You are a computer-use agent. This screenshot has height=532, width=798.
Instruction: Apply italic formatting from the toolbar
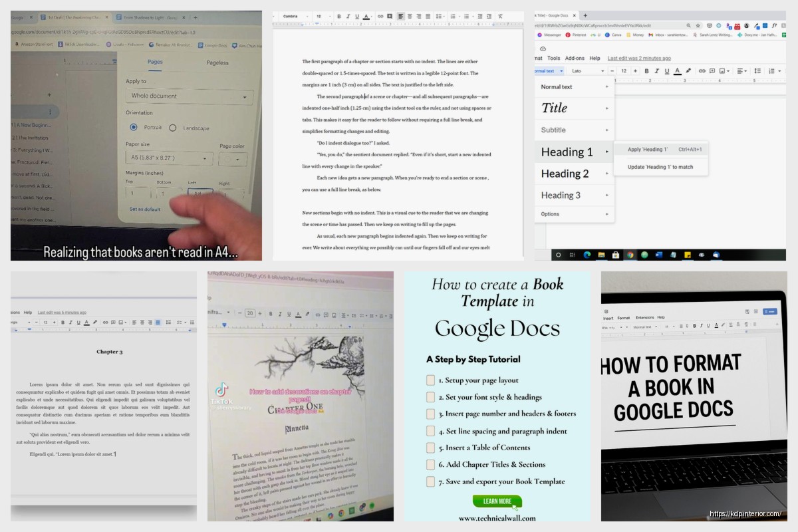pos(348,16)
